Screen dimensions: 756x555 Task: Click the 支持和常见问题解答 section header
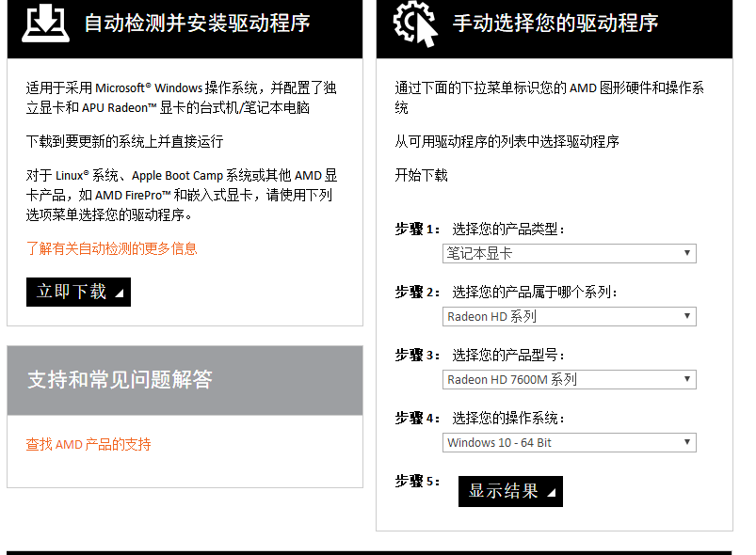(x=120, y=379)
